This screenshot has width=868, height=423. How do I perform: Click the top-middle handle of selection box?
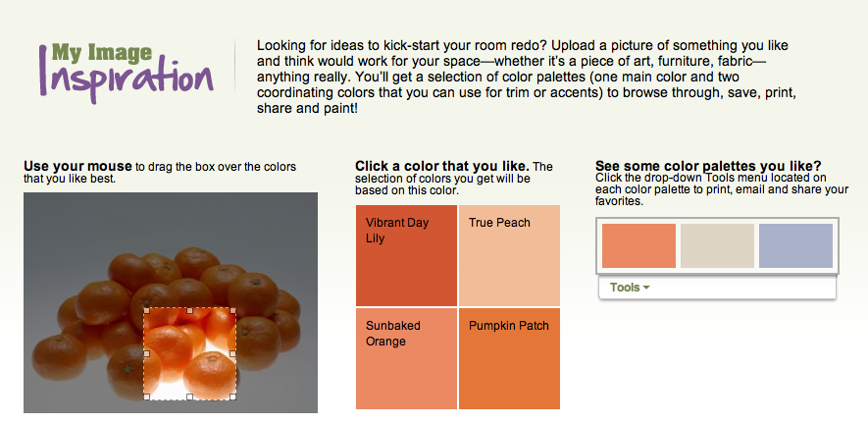pyautogui.click(x=190, y=308)
